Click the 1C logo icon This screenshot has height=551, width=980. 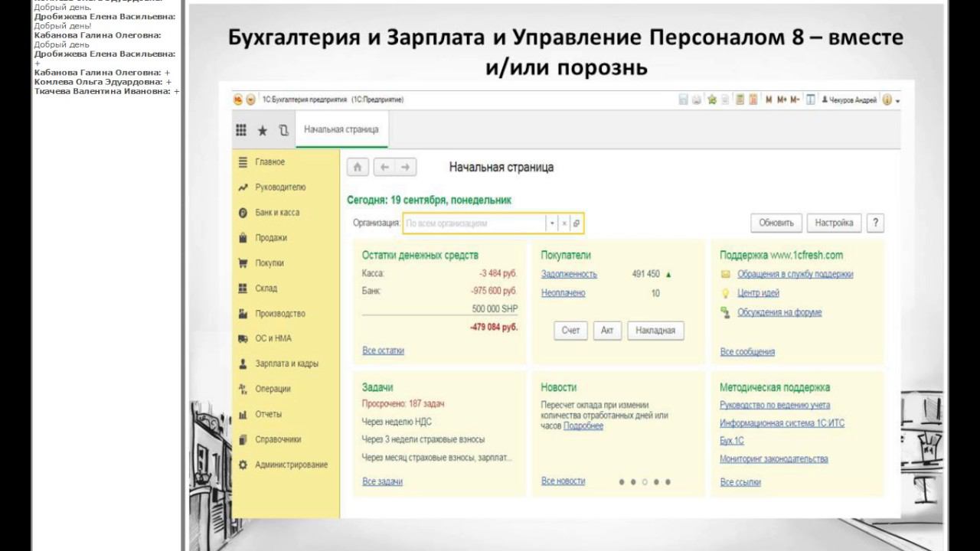click(x=238, y=99)
